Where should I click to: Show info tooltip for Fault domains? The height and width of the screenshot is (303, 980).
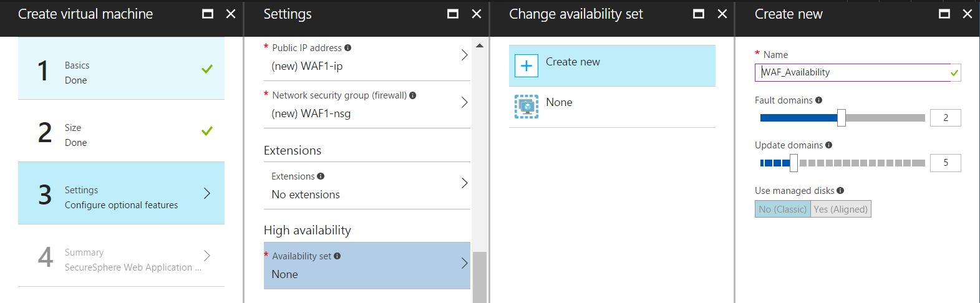click(819, 100)
